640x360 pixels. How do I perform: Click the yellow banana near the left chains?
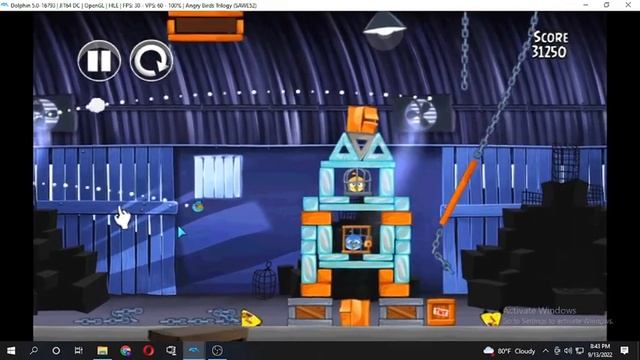coord(250,318)
